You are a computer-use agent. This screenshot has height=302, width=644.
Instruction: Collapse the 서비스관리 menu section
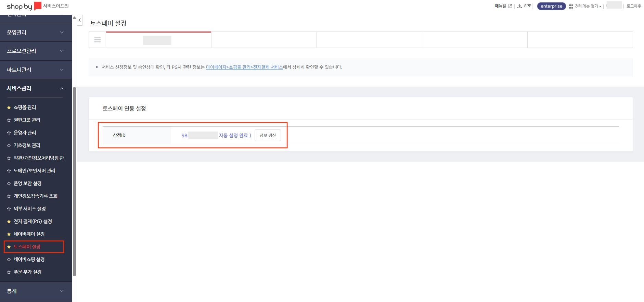(x=36, y=88)
